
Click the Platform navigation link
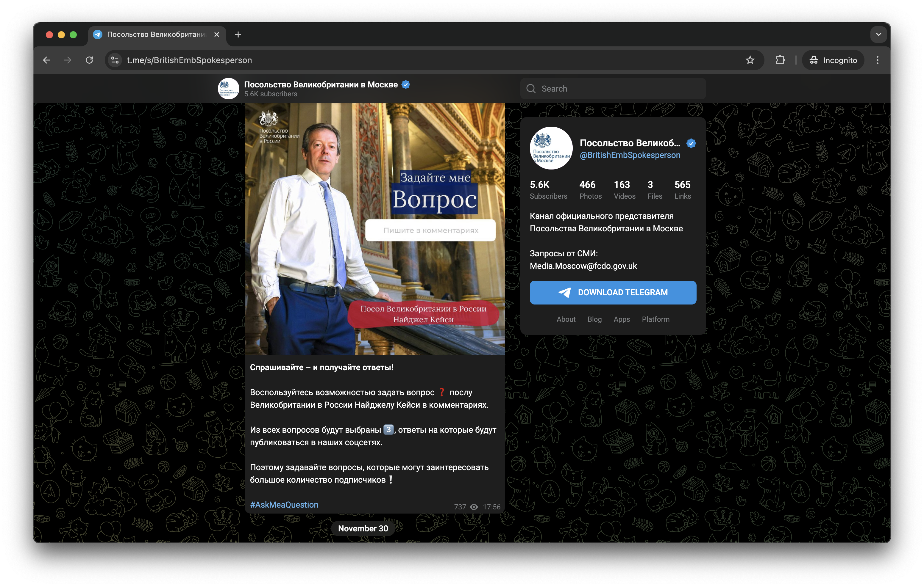pos(655,319)
